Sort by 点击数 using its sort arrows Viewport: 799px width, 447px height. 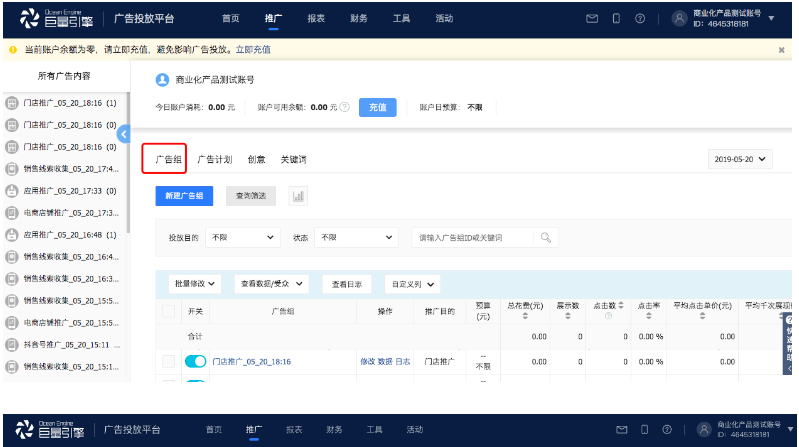(621, 305)
